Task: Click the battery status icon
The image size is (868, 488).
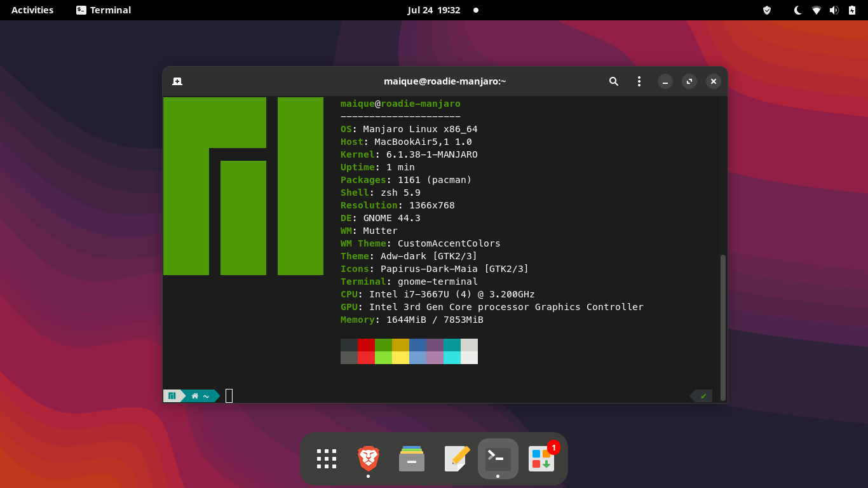Action: point(852,10)
